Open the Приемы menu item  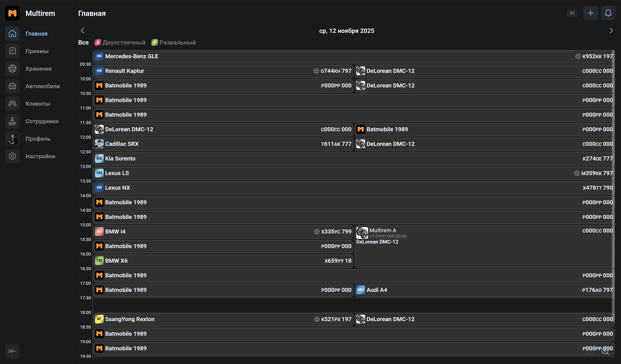(37, 51)
